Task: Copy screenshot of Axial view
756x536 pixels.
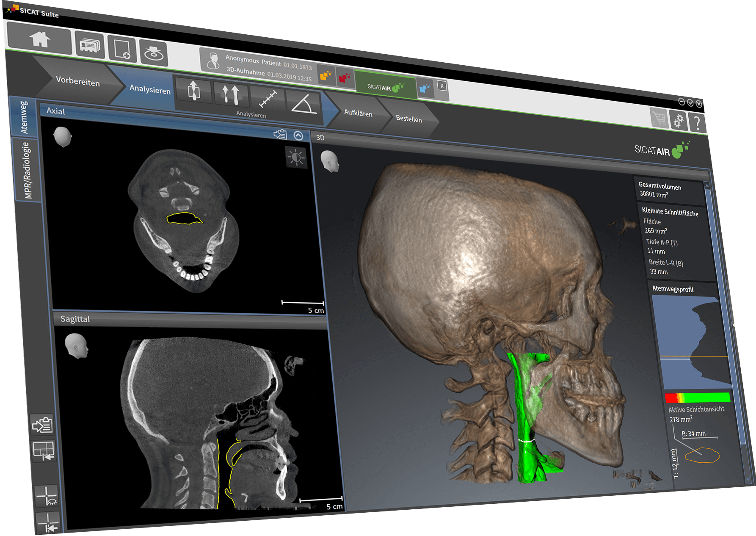Action: (281, 135)
